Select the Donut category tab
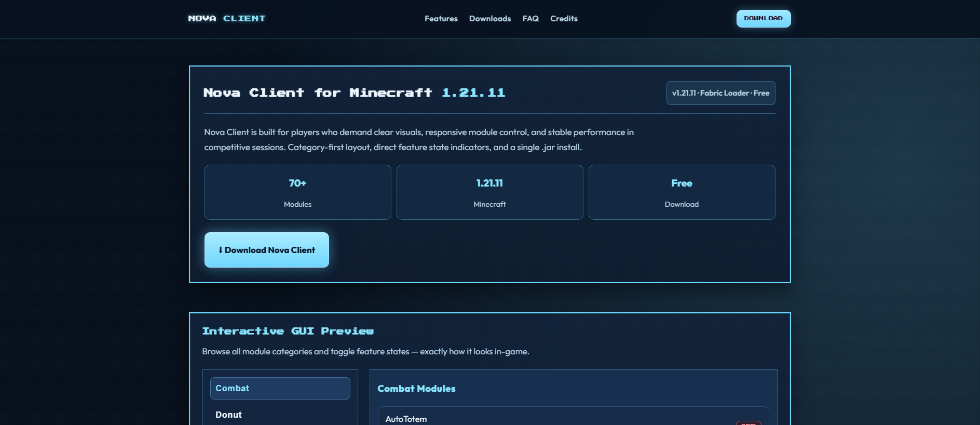This screenshot has height=425, width=980. [280, 415]
